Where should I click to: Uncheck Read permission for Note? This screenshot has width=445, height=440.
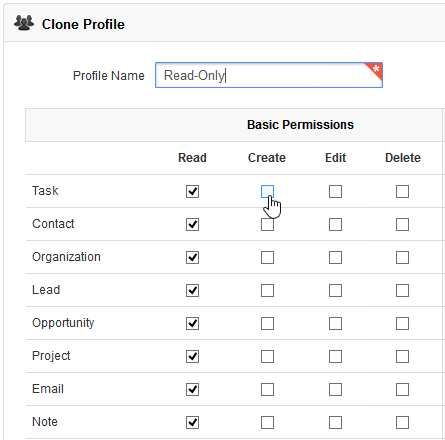(x=192, y=422)
